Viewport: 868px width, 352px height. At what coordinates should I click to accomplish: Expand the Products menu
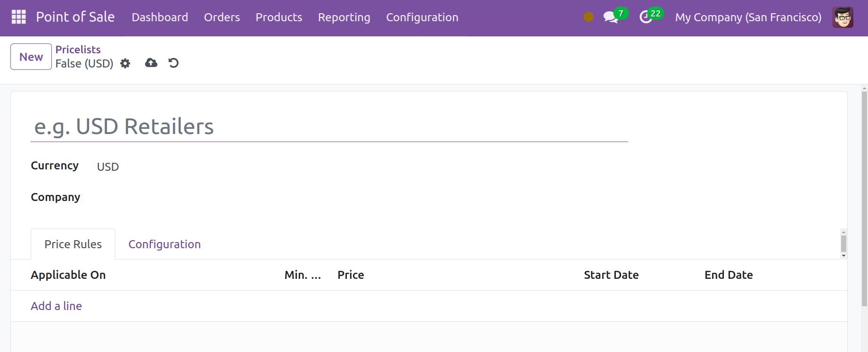278,17
